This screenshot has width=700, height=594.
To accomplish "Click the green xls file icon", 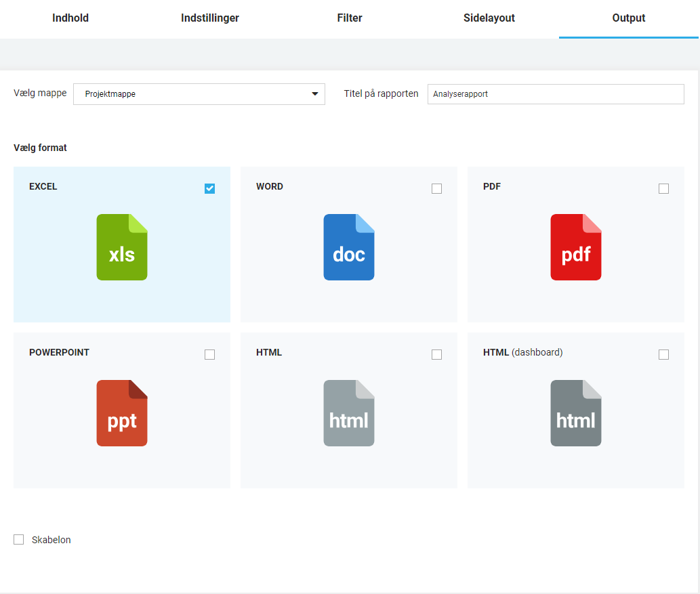I will click(x=122, y=247).
